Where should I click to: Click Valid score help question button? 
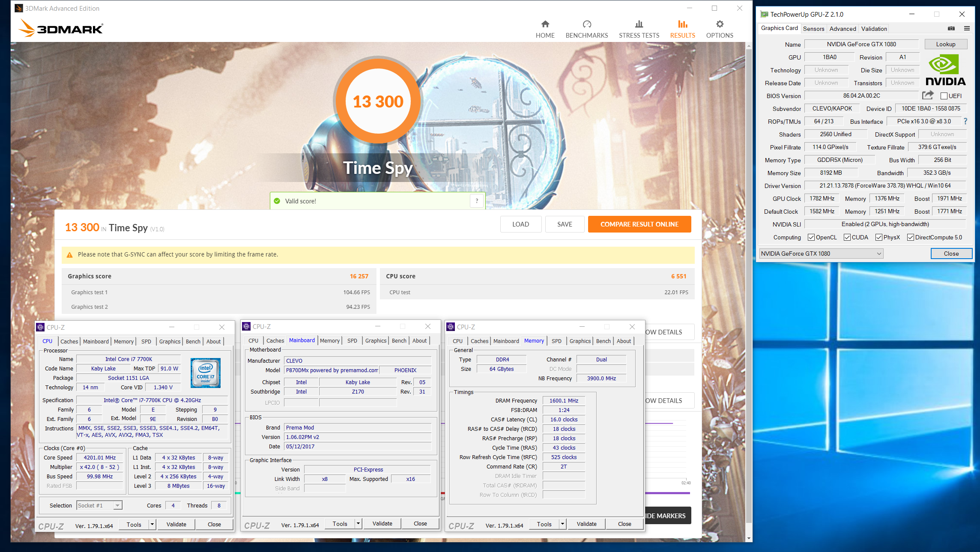pos(477,201)
